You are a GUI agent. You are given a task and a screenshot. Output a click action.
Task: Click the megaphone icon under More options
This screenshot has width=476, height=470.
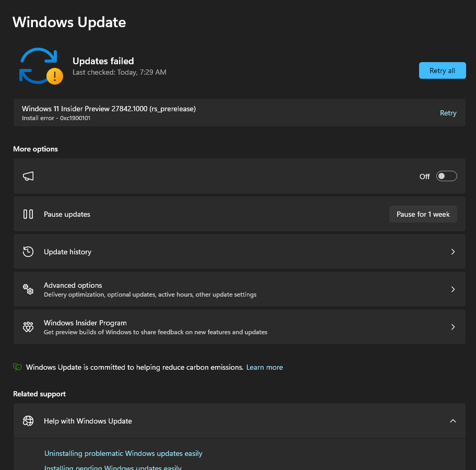point(28,176)
